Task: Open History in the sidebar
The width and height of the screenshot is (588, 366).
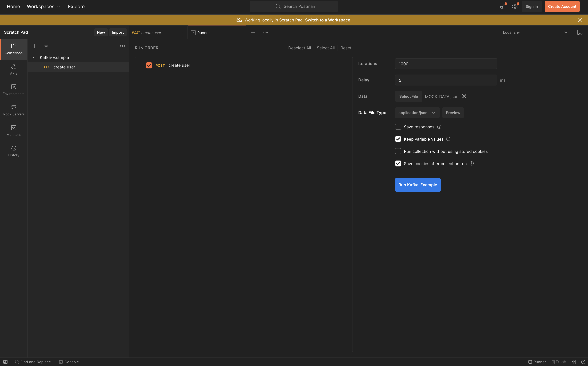Action: coord(14,151)
